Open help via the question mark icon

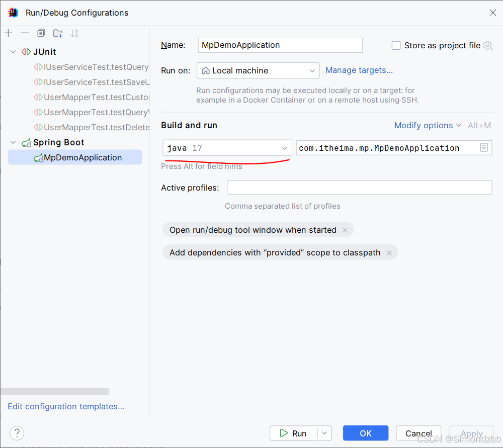click(x=17, y=433)
